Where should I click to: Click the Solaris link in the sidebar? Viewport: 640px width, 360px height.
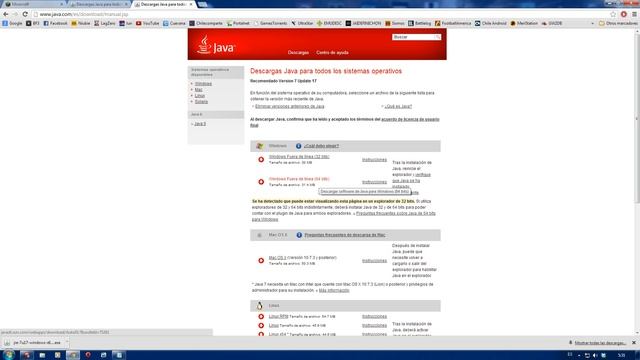201,102
